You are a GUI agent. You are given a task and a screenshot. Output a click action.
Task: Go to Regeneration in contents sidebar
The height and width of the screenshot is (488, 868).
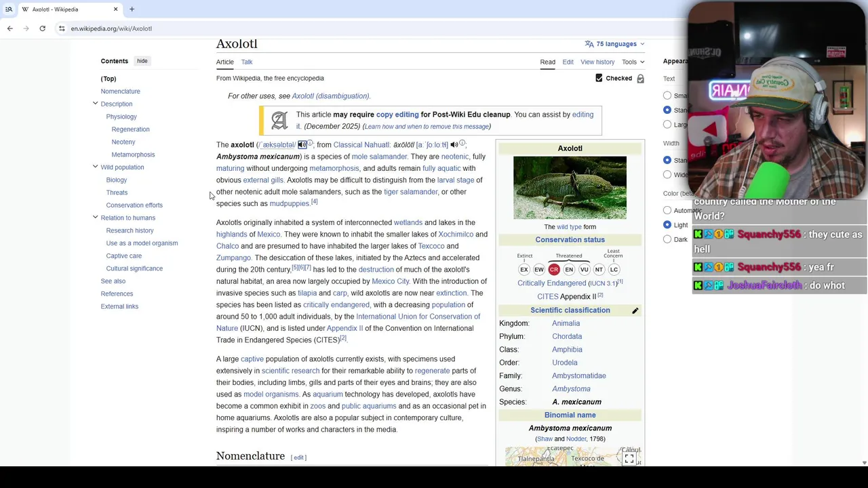(x=130, y=129)
